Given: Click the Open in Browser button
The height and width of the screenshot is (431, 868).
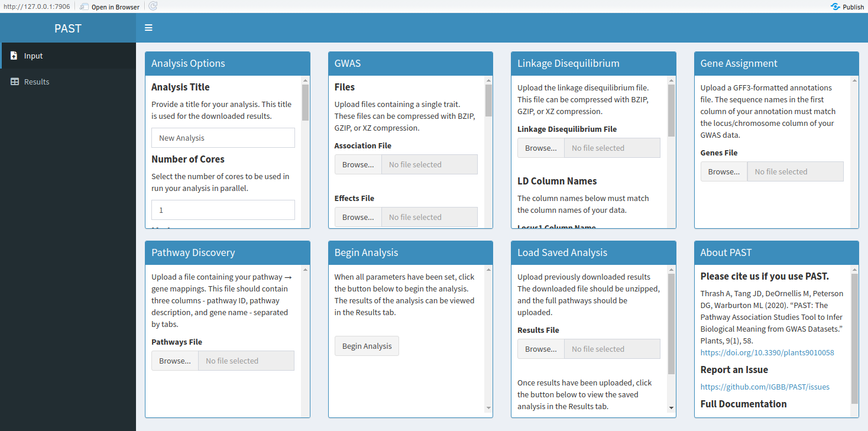Looking at the screenshot, I should click(x=111, y=7).
